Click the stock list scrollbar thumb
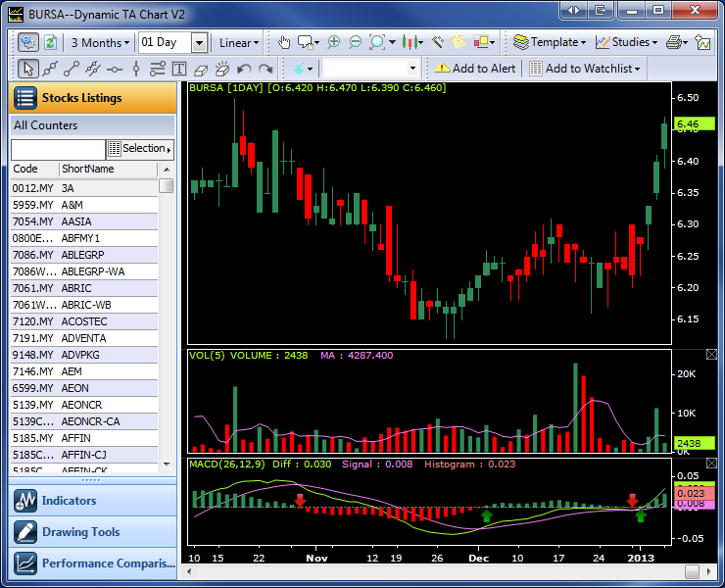 pos(166,185)
